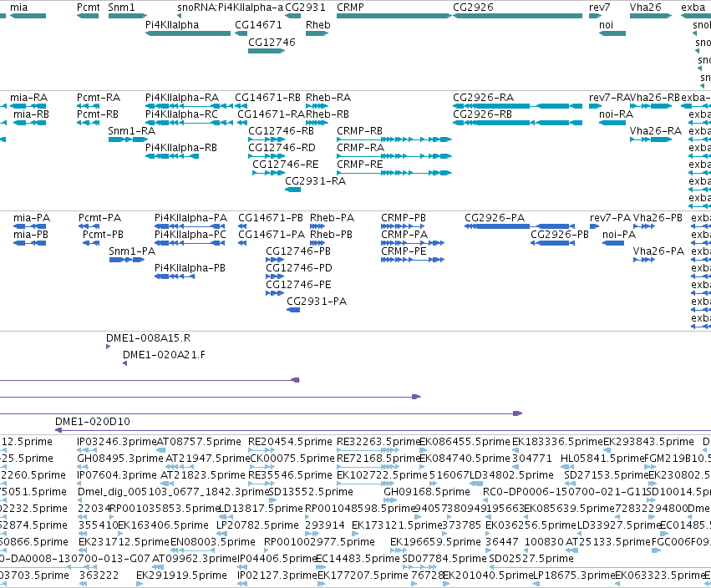711x588 pixels.
Task: Select the Rheb gene label
Action: (317, 24)
